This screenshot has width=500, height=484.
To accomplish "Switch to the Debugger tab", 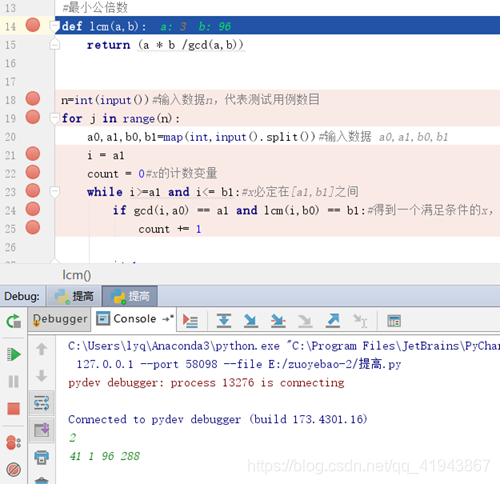I will (60, 319).
